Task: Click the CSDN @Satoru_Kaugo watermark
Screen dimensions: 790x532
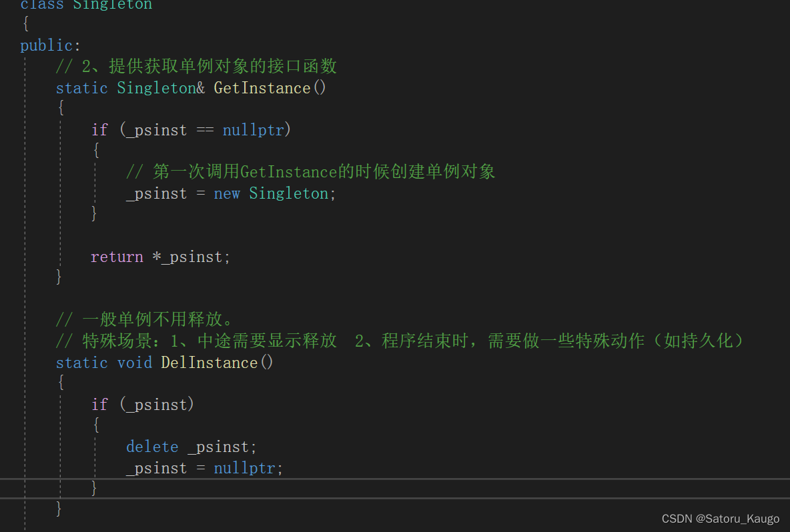Action: click(721, 519)
